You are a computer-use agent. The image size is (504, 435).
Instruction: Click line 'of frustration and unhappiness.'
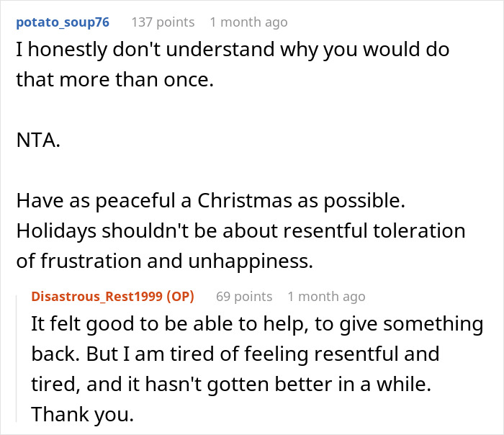[x=165, y=260]
